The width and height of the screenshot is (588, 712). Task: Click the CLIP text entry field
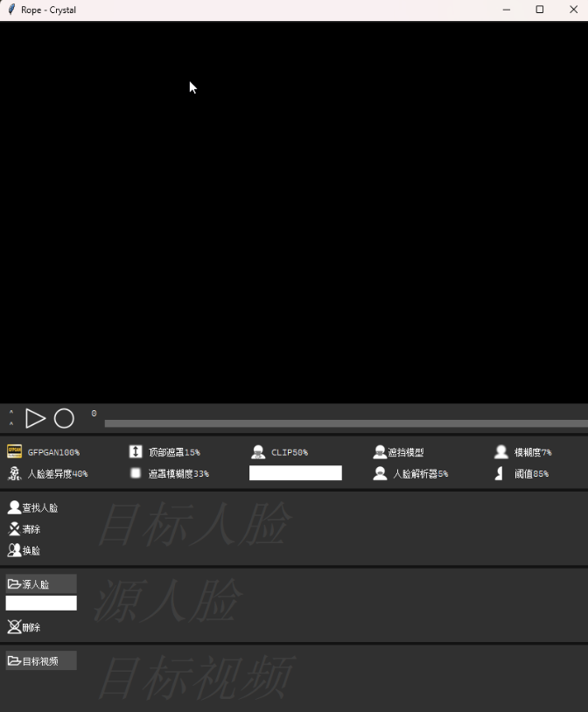295,473
